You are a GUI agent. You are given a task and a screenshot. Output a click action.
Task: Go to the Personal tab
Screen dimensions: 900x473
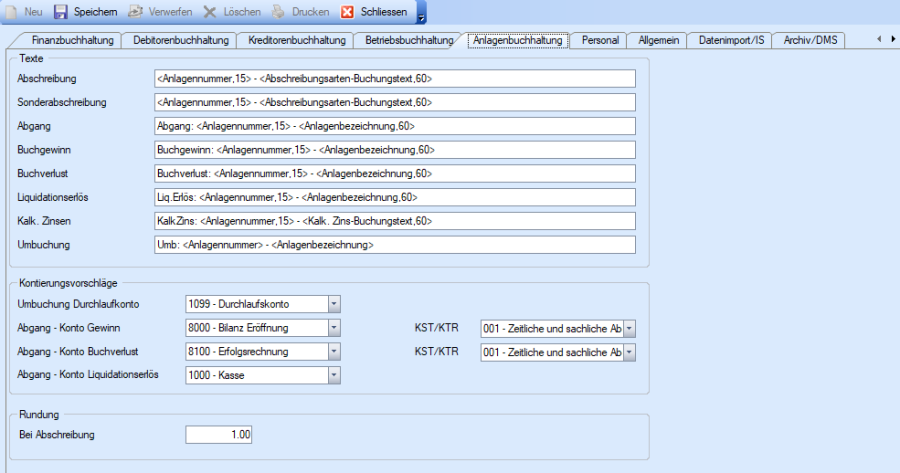tap(600, 40)
